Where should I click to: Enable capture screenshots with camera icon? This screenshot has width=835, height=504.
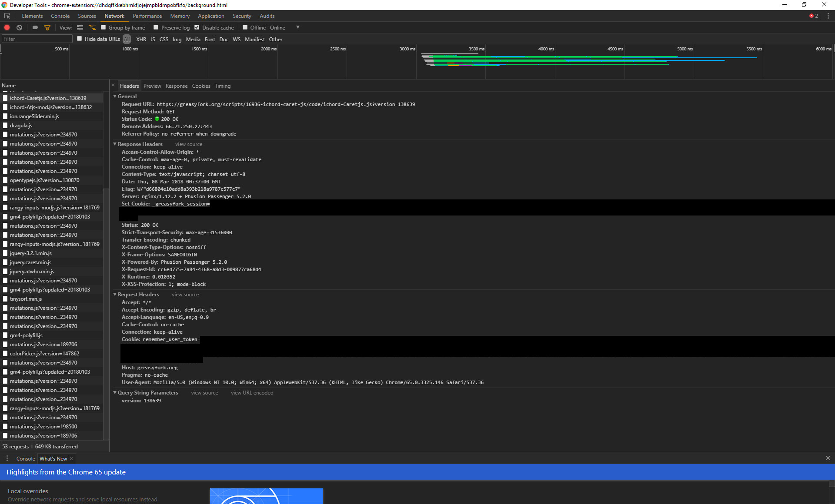point(35,27)
